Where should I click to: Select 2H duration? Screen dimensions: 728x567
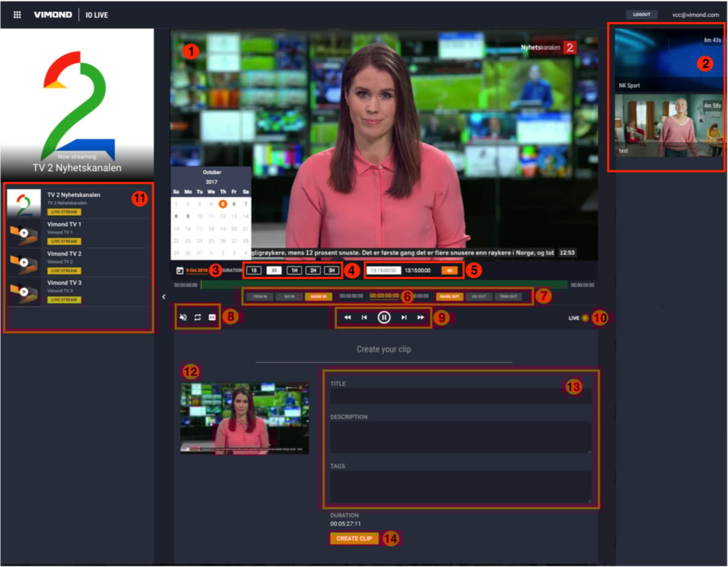314,270
